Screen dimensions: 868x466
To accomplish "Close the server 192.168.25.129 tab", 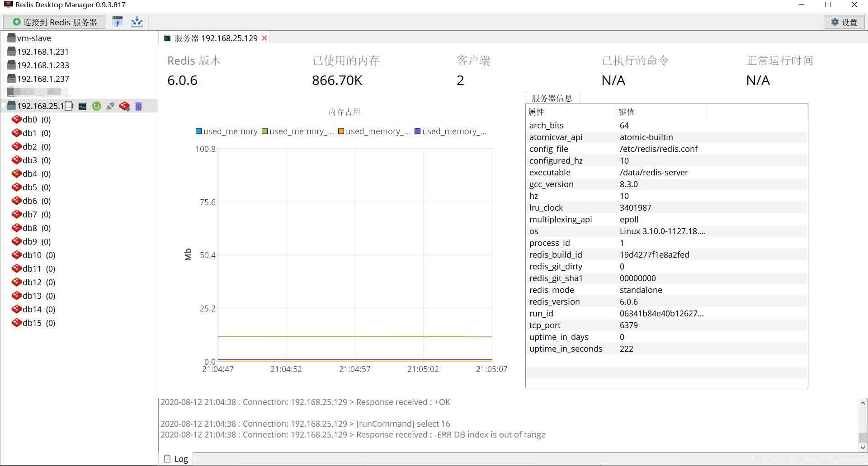I will pyautogui.click(x=264, y=38).
